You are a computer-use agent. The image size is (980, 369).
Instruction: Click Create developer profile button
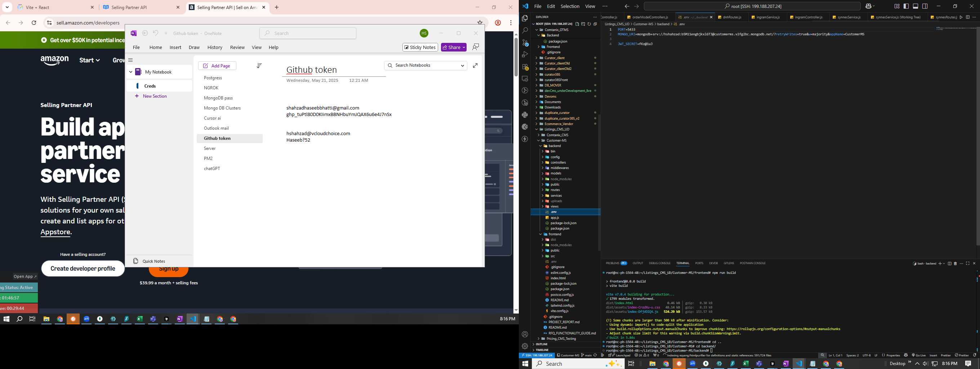coord(83,268)
